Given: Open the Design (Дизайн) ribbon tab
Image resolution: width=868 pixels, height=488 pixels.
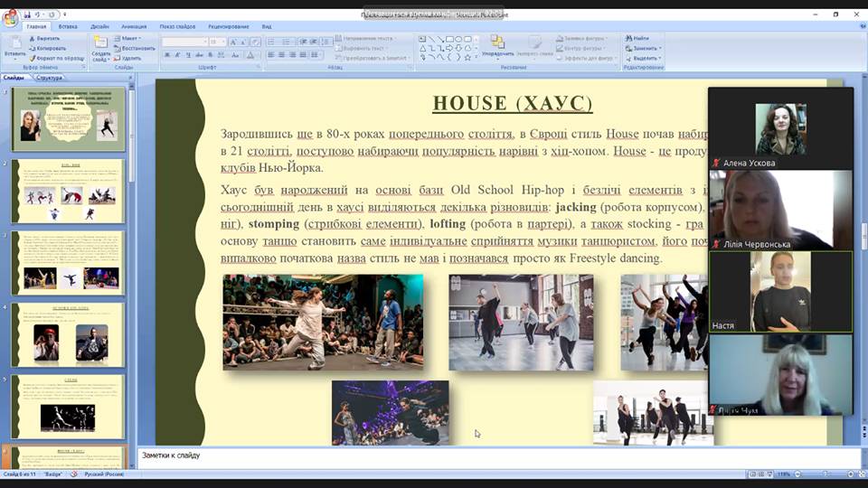Looking at the screenshot, I should click(99, 26).
